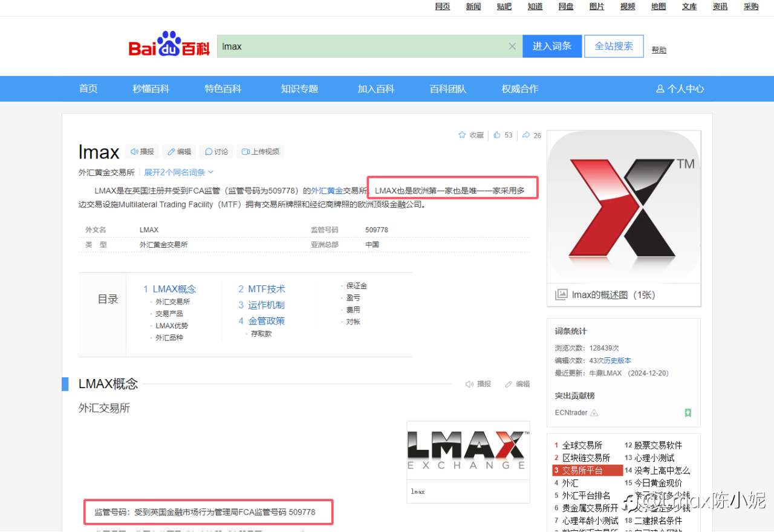Click hot list item 区块链交易所
The width and height of the screenshot is (774, 532).
pos(587,458)
